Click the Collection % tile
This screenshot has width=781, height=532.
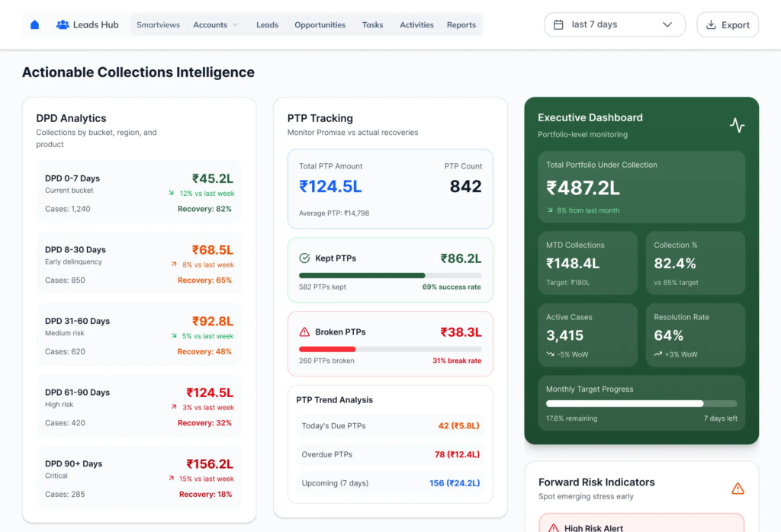pos(696,263)
